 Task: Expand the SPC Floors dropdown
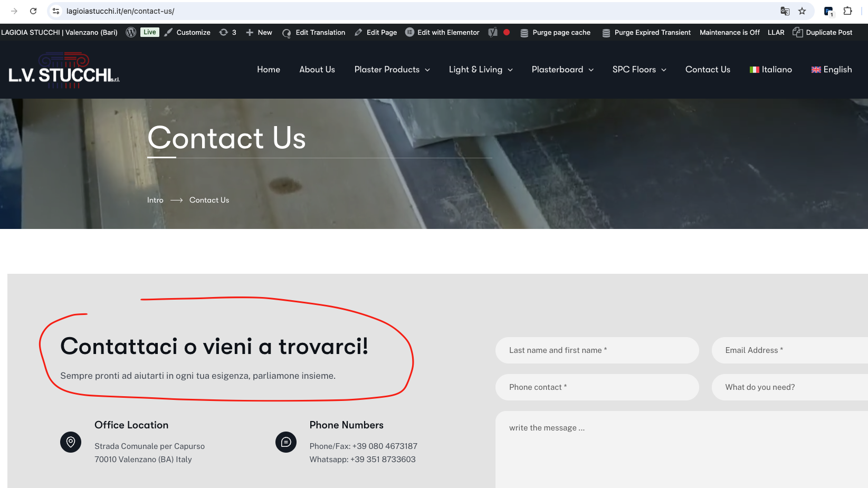click(639, 70)
